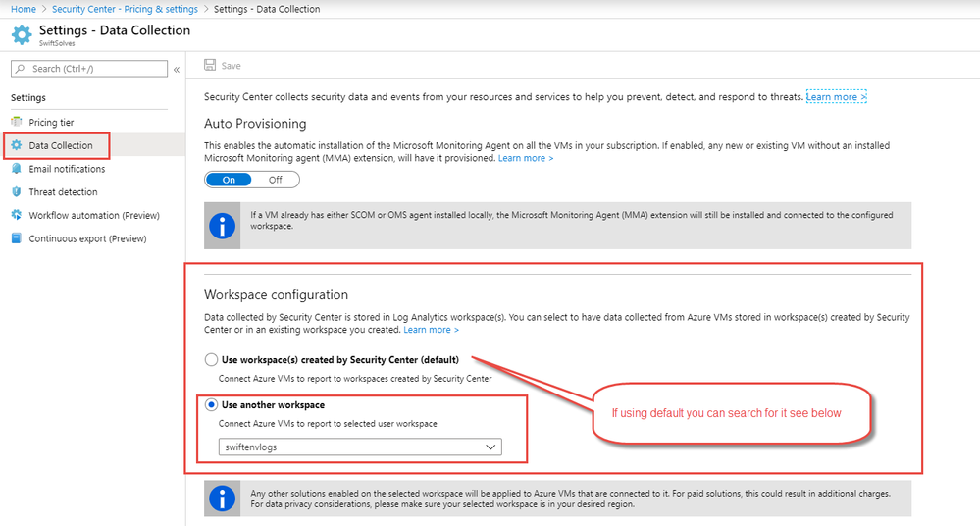Click the Settings gear icon in page header

[x=22, y=35]
